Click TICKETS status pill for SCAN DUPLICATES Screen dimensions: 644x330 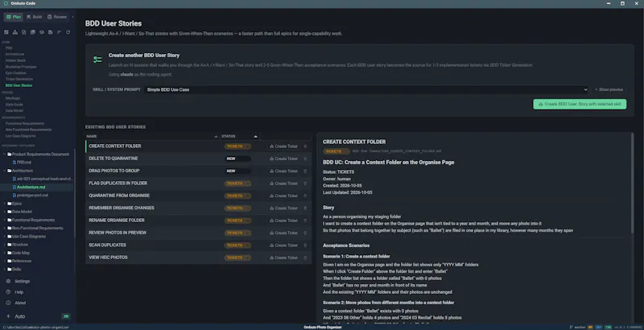coord(237,245)
